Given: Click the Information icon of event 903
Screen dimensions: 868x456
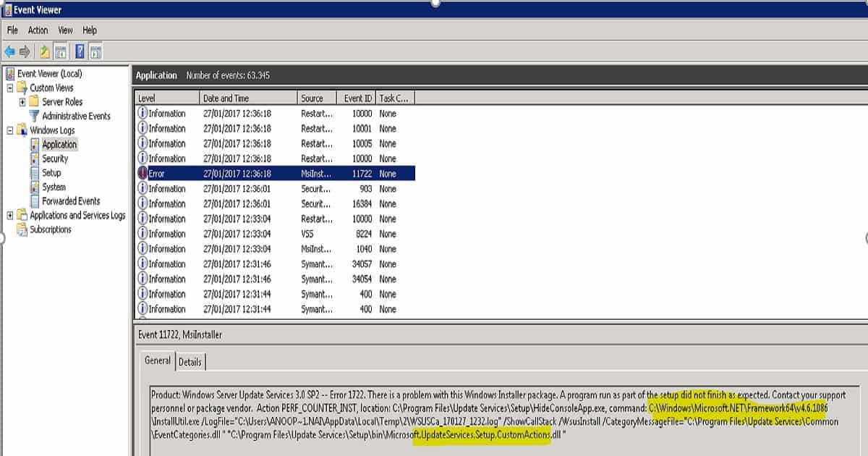Looking at the screenshot, I should pyautogui.click(x=142, y=189).
